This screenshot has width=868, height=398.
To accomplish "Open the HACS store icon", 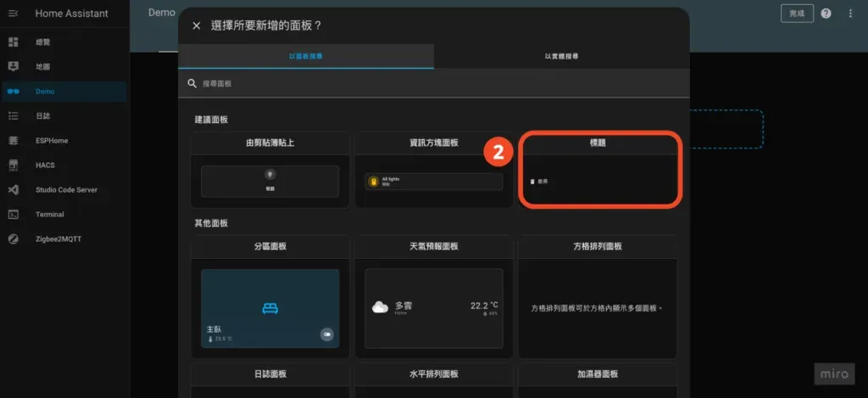I will click(14, 165).
